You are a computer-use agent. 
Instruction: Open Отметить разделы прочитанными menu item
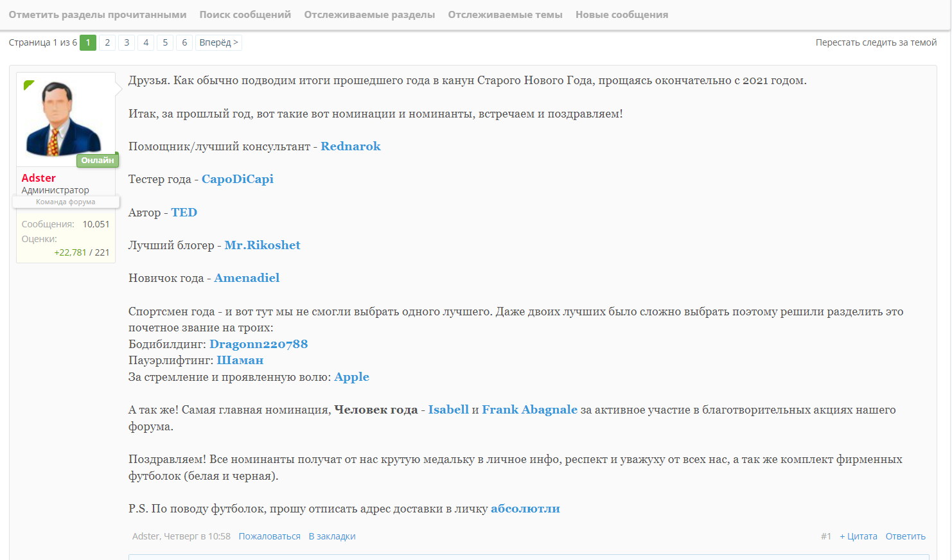click(x=98, y=14)
